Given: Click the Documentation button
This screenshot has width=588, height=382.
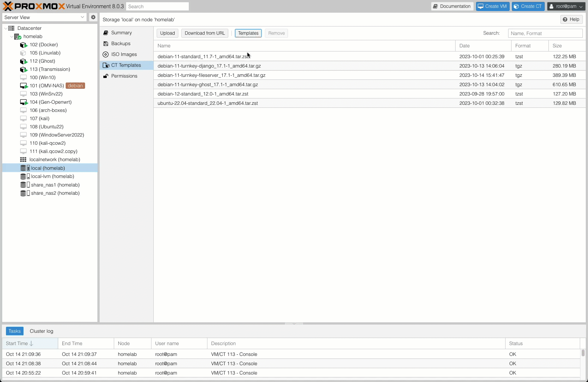Looking at the screenshot, I should (452, 6).
